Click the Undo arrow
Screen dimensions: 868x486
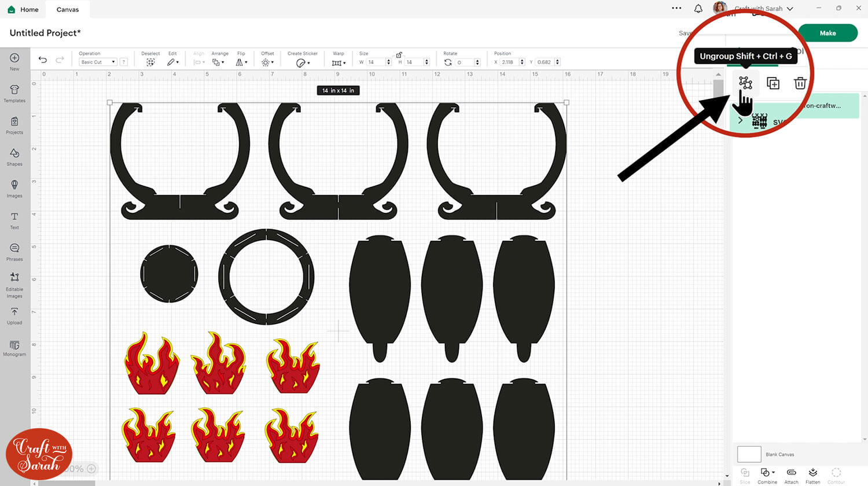tap(43, 60)
